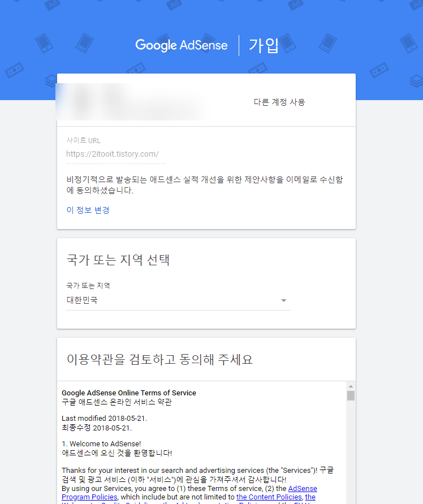This screenshot has height=504, width=423.
Task: Click the terms of service scrollbar thumb
Action: [x=351, y=396]
